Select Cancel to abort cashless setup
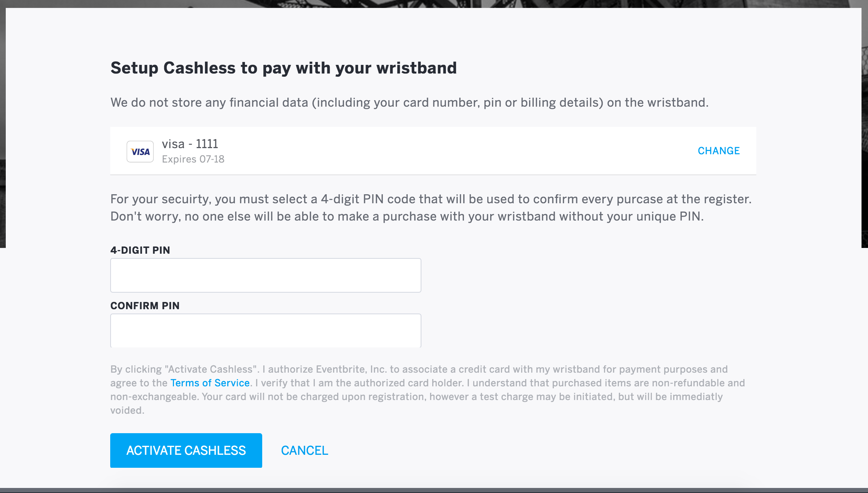 coord(305,450)
